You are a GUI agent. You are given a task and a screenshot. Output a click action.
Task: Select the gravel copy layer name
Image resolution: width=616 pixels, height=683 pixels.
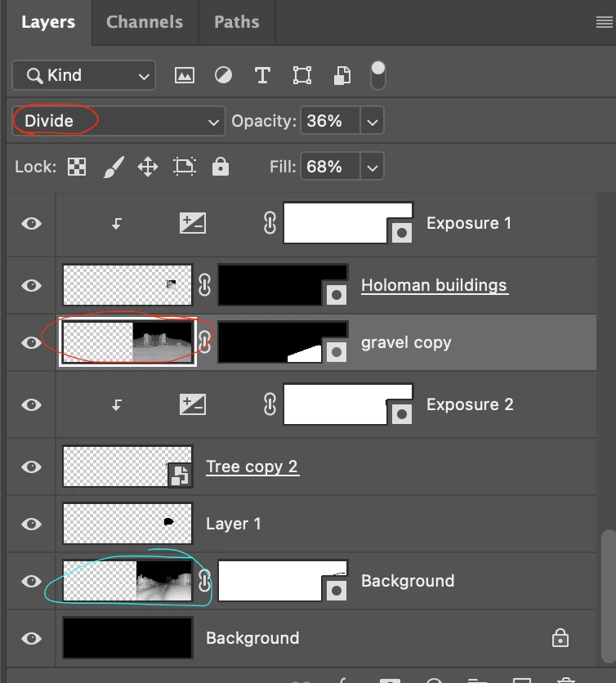coord(406,343)
